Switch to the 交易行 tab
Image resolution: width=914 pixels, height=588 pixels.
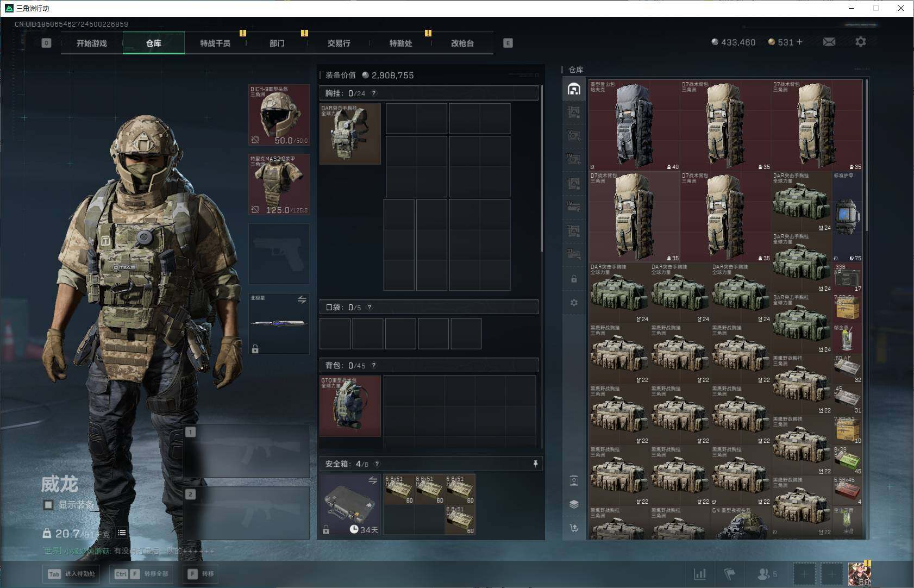click(x=339, y=43)
